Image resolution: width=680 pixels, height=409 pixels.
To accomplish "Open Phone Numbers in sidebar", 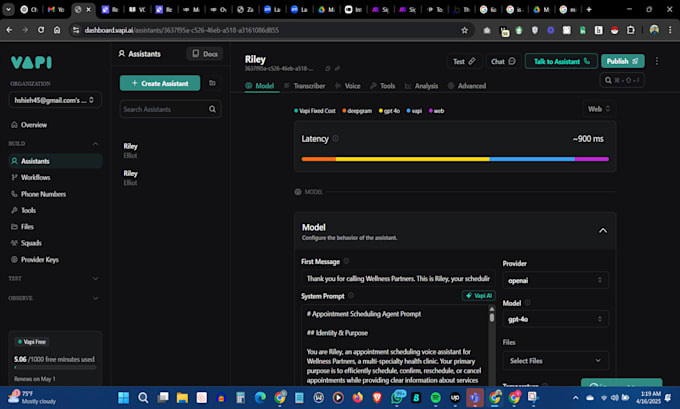I will [x=43, y=194].
